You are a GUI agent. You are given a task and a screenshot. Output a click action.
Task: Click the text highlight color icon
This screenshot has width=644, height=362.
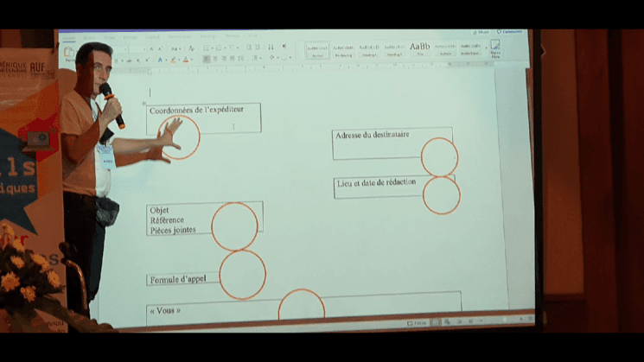174,60
